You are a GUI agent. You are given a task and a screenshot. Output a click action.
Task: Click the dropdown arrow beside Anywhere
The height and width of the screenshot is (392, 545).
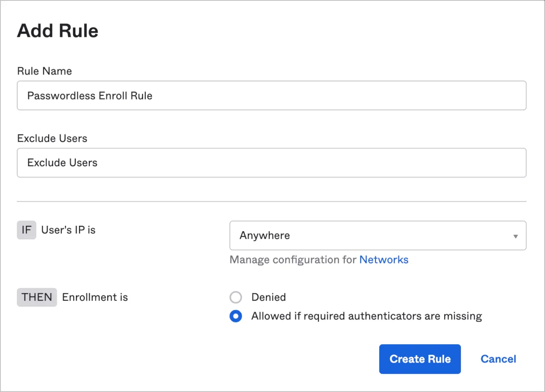point(515,236)
